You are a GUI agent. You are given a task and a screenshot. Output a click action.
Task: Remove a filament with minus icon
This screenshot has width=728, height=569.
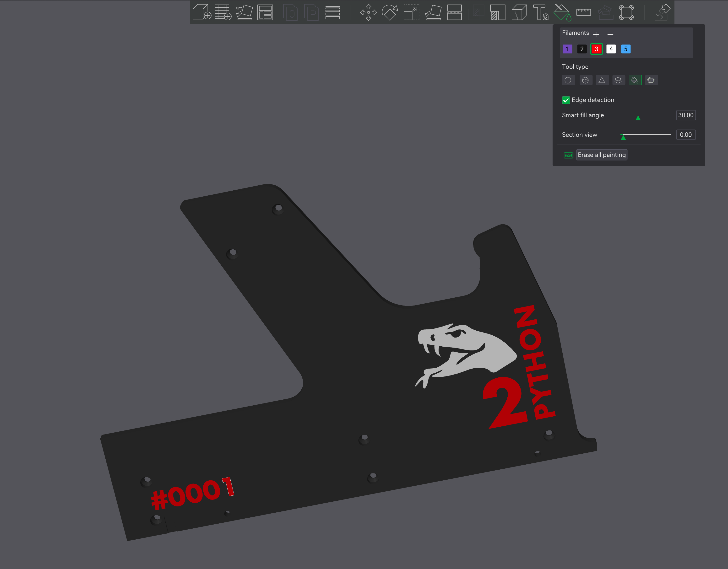[x=610, y=34]
